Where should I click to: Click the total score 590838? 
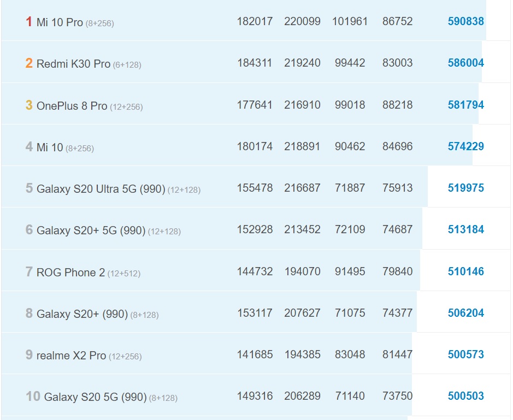click(x=465, y=21)
